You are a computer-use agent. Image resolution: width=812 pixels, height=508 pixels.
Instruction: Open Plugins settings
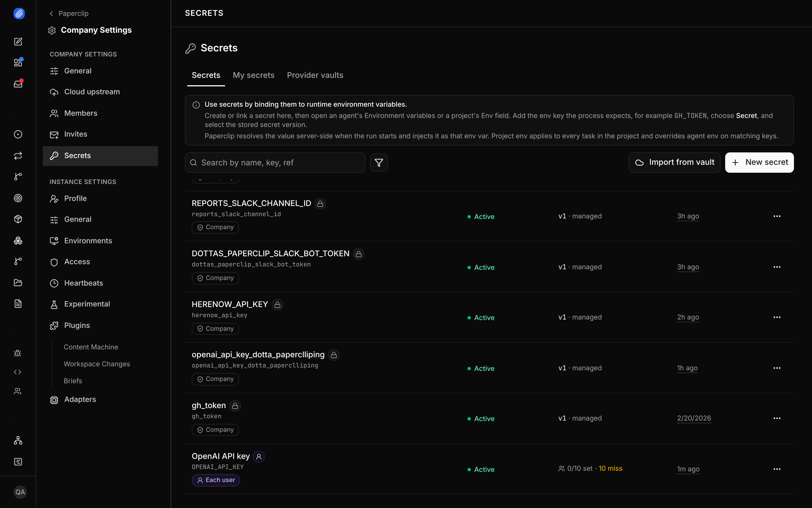100,326
